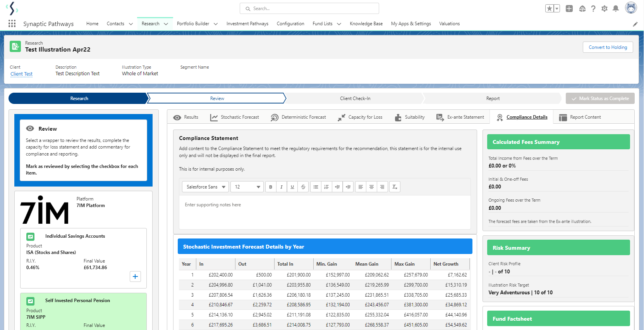Add this page to favorites with the star
The width and height of the screenshot is (644, 330).
pos(549,9)
